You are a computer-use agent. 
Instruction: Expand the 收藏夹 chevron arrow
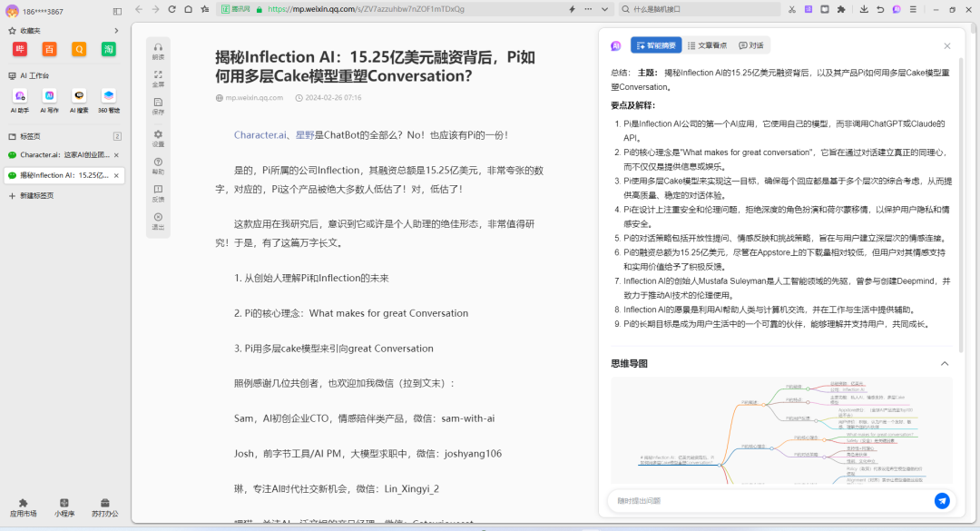pos(116,31)
